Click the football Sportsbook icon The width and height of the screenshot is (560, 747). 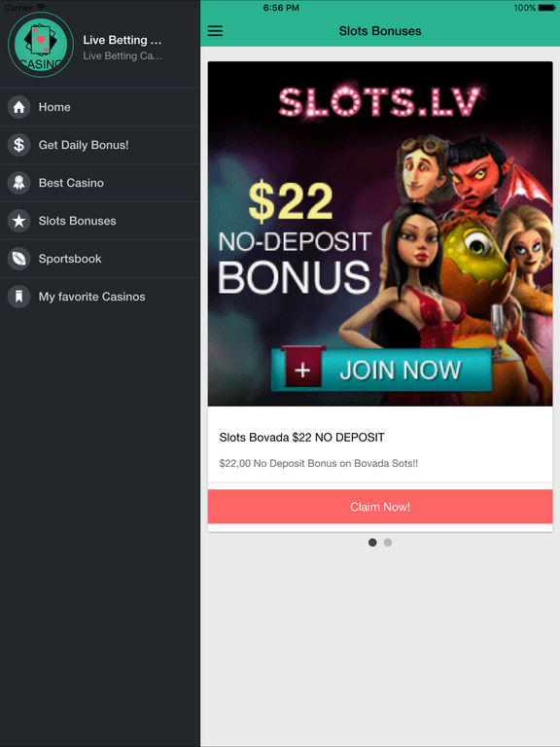19,259
